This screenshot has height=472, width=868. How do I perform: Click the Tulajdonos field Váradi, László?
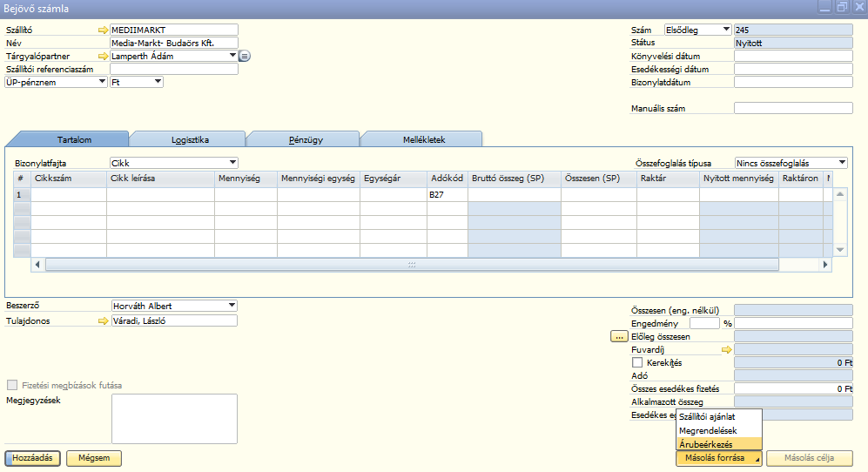(x=174, y=320)
